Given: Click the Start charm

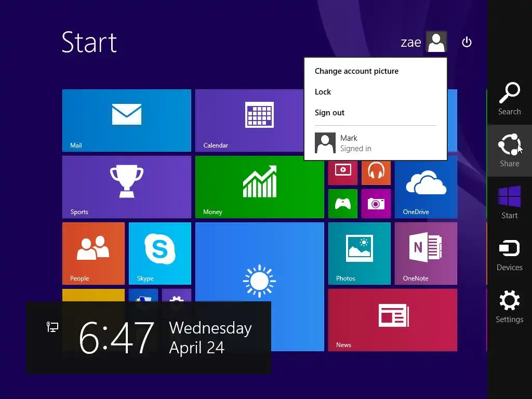Looking at the screenshot, I should (x=509, y=203).
